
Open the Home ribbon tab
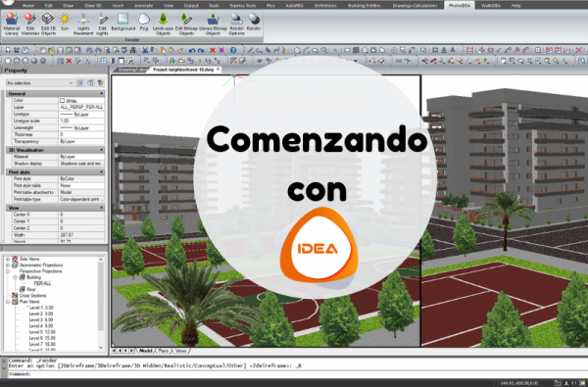28,6
